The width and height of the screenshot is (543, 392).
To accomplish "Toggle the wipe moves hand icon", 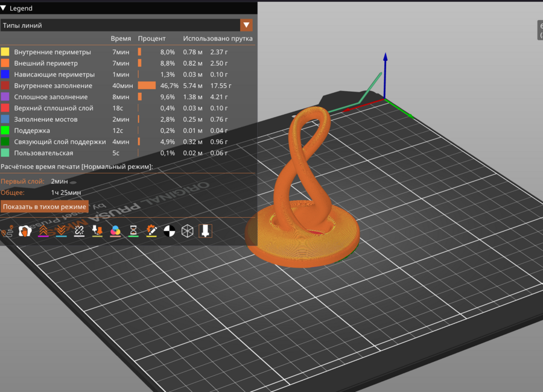I will [x=25, y=231].
